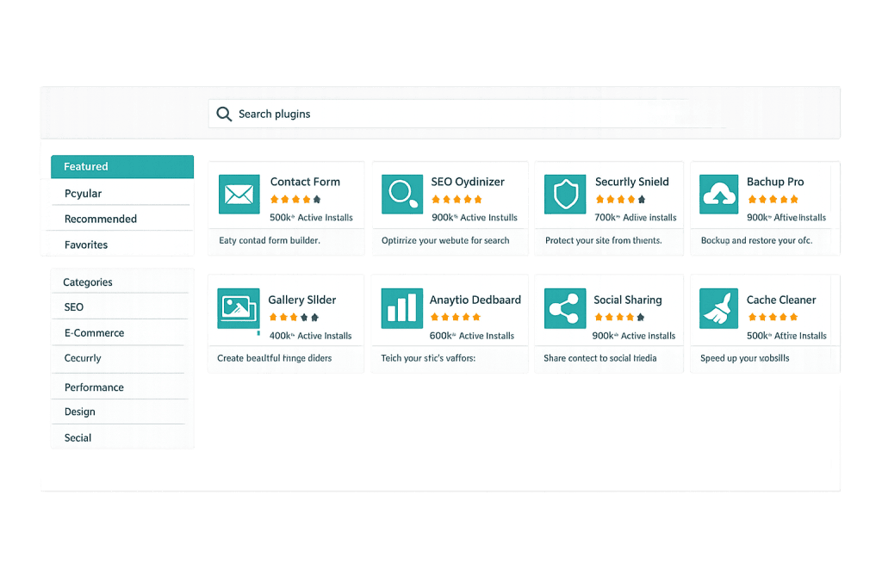
Task: Click 'Teich your stic's vaffors:' description
Action: point(428,358)
